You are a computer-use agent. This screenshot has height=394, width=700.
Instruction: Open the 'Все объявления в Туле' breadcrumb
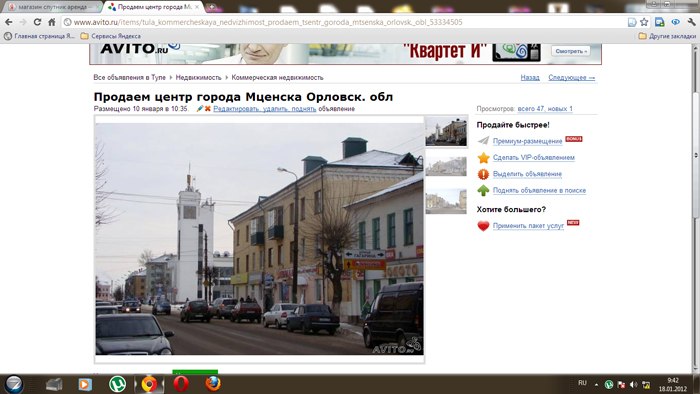point(129,78)
